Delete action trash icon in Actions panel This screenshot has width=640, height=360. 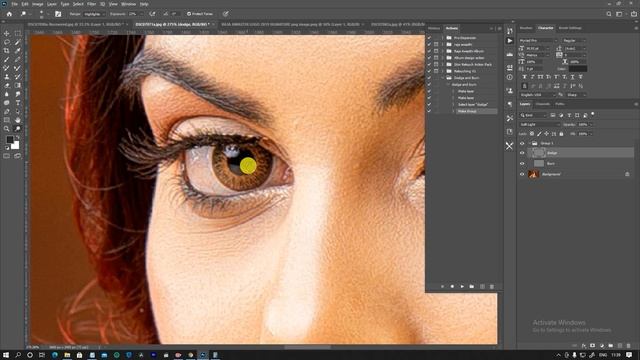492,287
